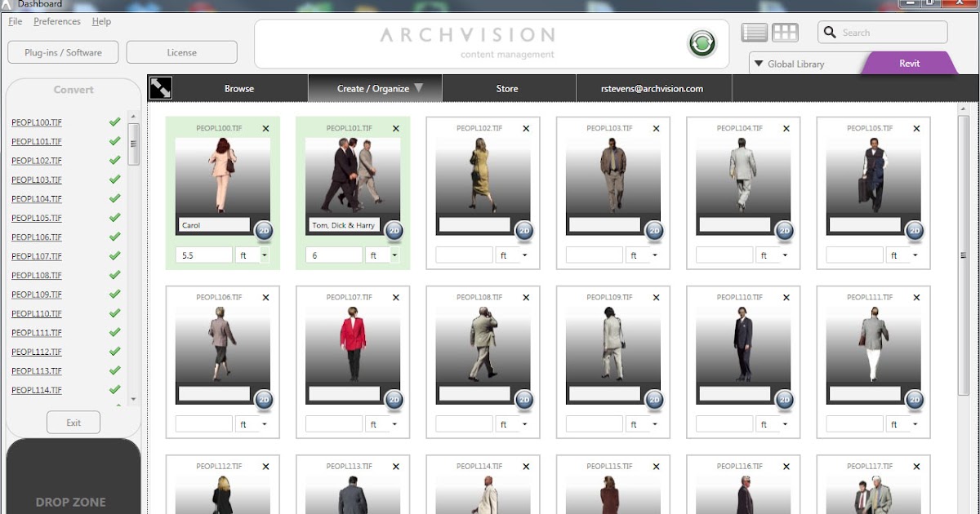Remove PEOPL104.TIF card with X
Screen dimensions: 980x514
point(786,129)
